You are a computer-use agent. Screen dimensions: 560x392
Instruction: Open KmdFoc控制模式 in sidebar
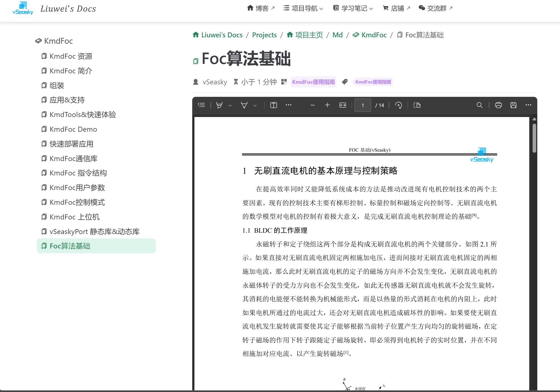click(96, 202)
